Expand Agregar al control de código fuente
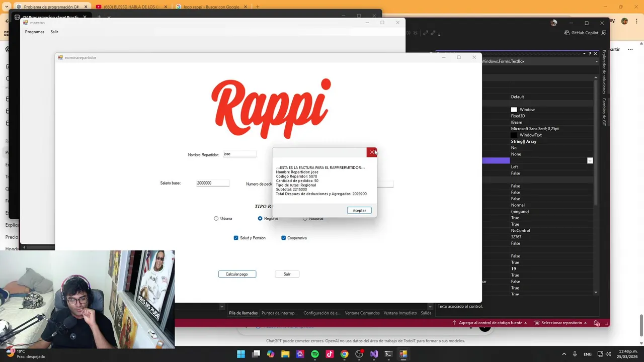 [490, 323]
